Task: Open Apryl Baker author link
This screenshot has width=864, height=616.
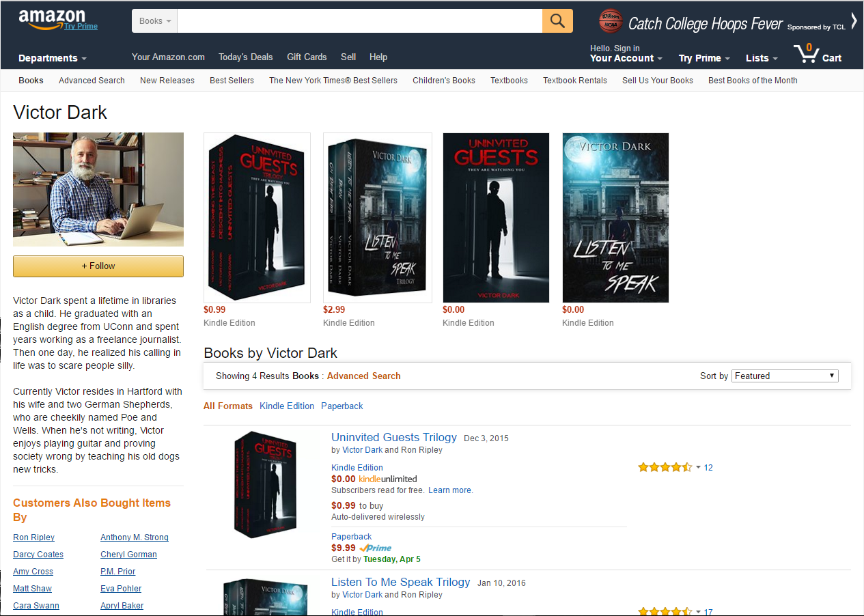Action: coord(122,606)
